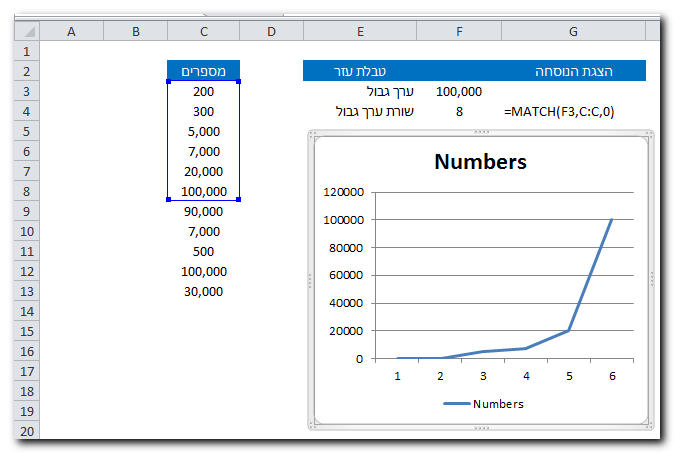Viewport: 674px width, 453px height.
Task: Click the chart's top-center resize handle
Action: point(481,132)
